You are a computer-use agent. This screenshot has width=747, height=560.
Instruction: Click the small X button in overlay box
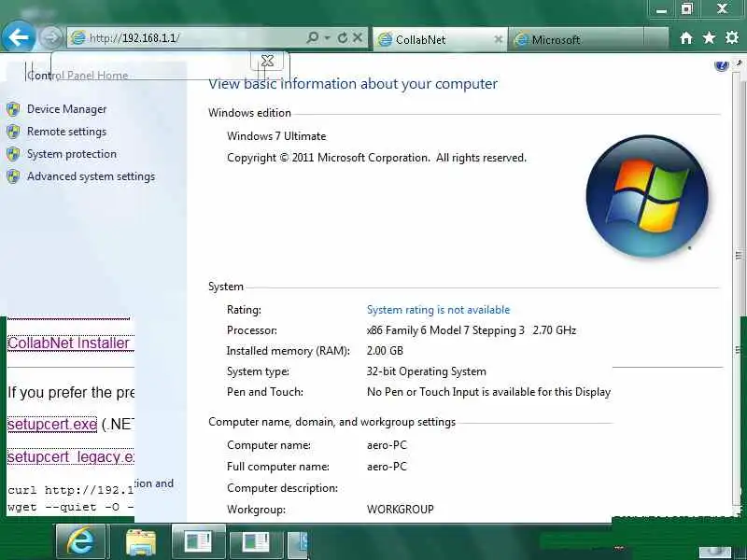tap(267, 61)
